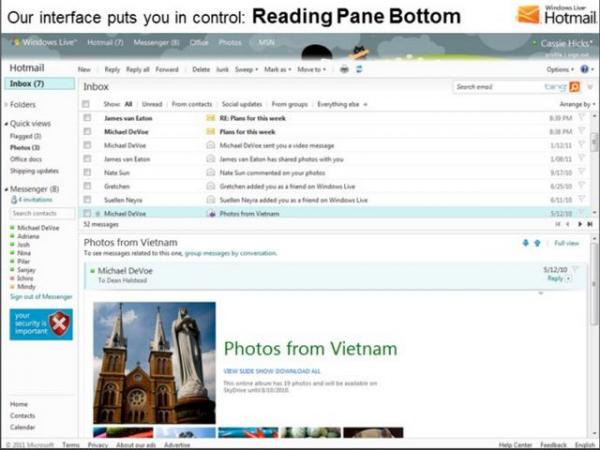Open the Mark as dropdown
The image size is (600, 450).
[278, 69]
